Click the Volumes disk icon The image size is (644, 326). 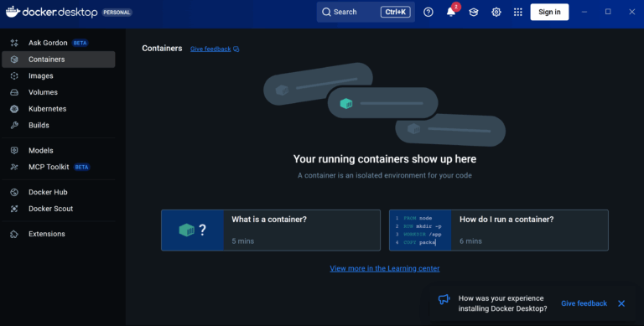[x=14, y=92]
